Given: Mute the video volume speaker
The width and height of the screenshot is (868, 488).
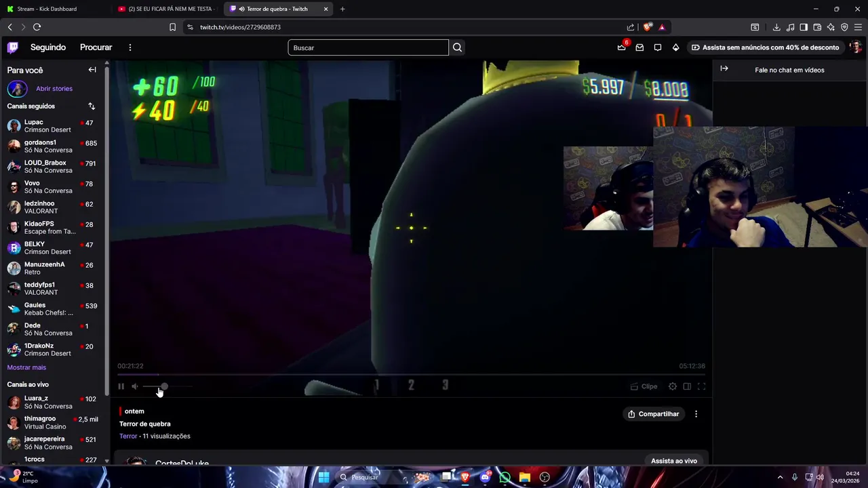Looking at the screenshot, I should point(134,386).
